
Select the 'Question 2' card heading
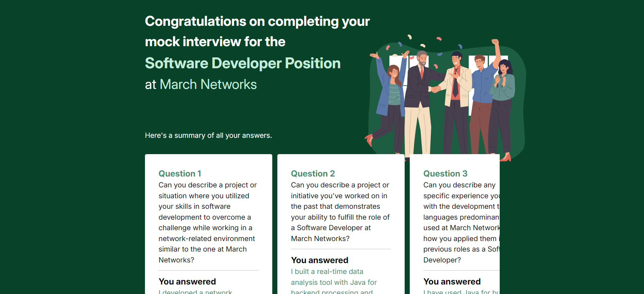(313, 173)
